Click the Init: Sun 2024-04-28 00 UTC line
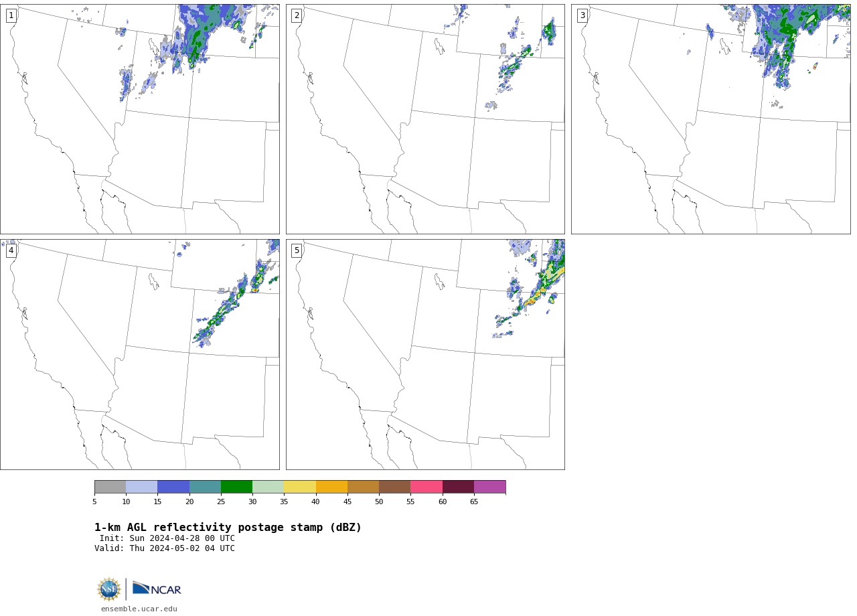 pos(167,538)
